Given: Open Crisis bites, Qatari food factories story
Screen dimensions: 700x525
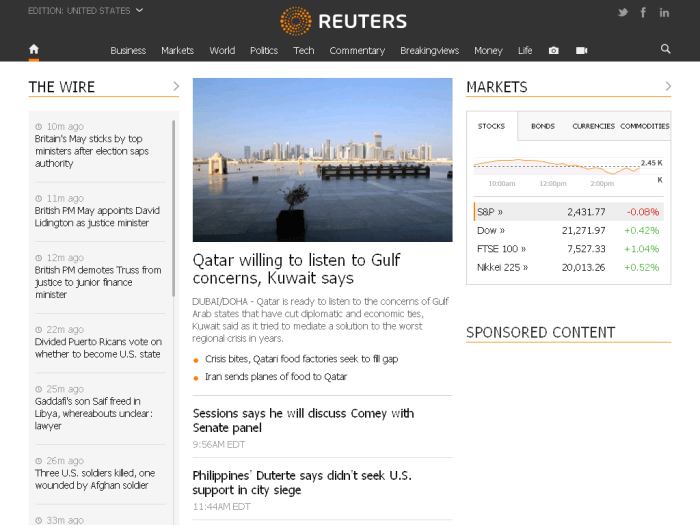Looking at the screenshot, I should [301, 359].
